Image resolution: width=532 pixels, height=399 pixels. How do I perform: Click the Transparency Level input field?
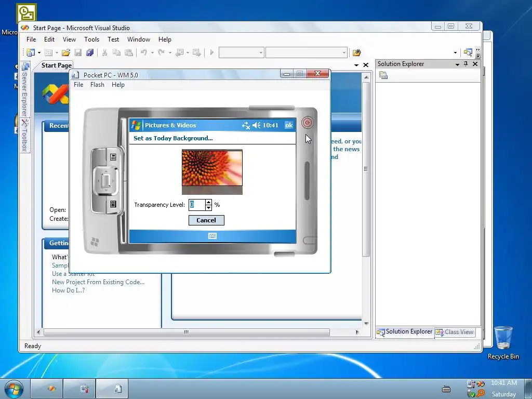pos(197,205)
